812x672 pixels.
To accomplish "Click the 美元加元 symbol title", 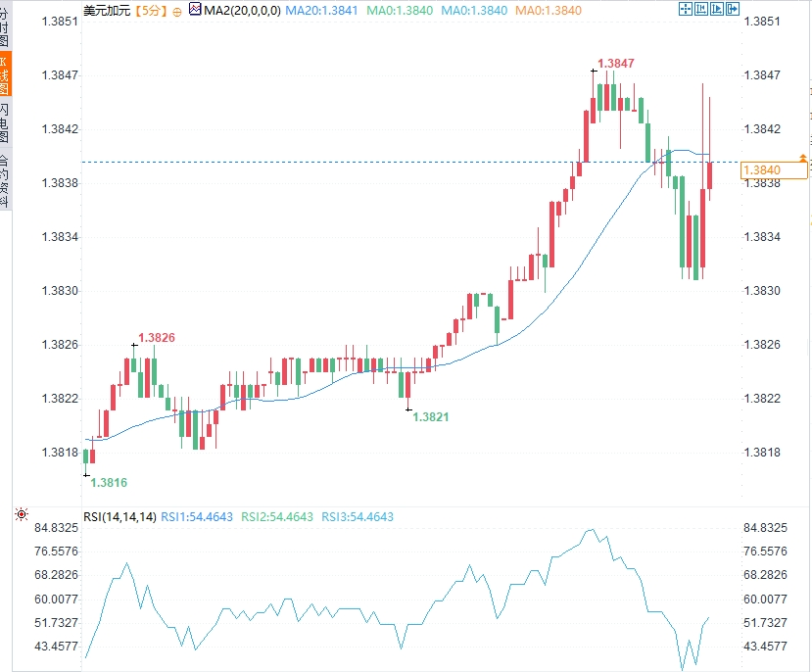I will (x=107, y=11).
